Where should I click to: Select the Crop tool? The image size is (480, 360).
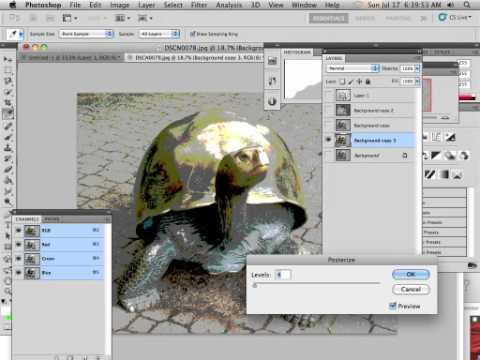tap(8, 103)
